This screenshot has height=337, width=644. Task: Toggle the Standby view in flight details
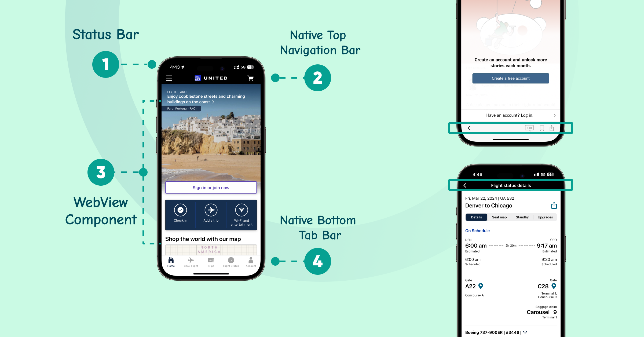[x=522, y=217]
